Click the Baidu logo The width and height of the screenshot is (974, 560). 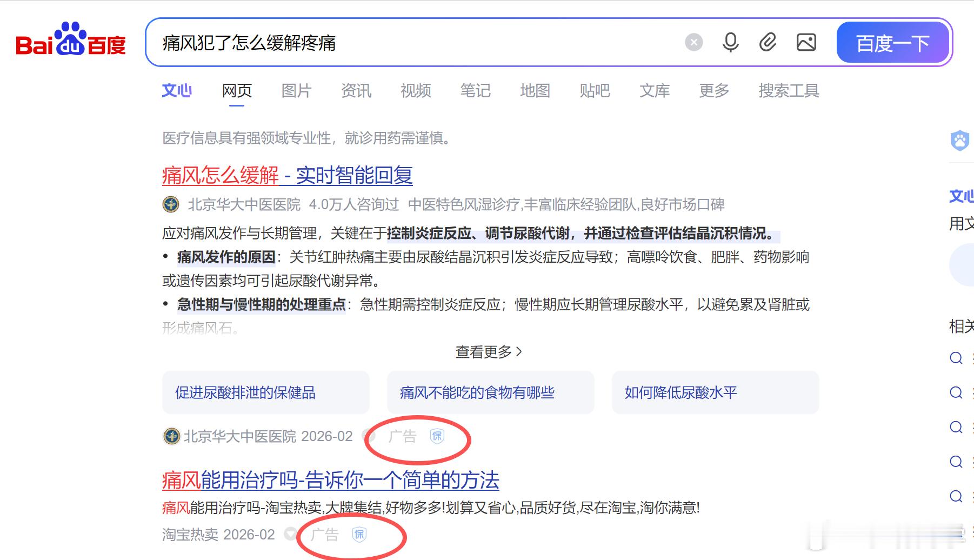[71, 39]
